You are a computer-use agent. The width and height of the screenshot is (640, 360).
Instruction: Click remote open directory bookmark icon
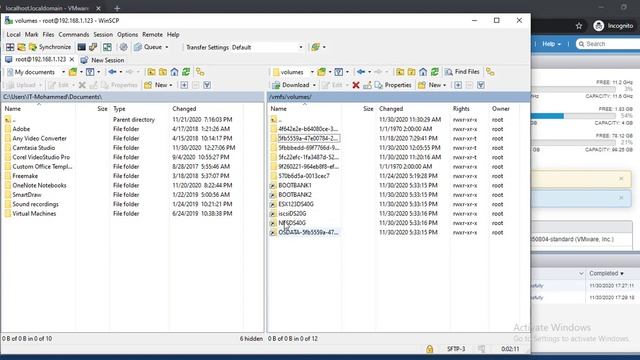click(322, 72)
